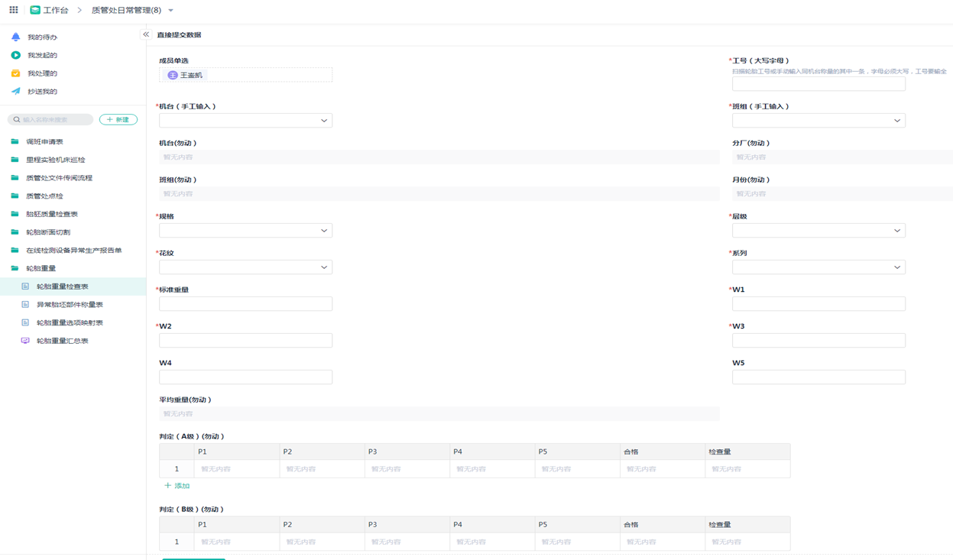This screenshot has width=953, height=560.
Task: Click the checkmark icon for 我处理的
Action: pyautogui.click(x=15, y=73)
